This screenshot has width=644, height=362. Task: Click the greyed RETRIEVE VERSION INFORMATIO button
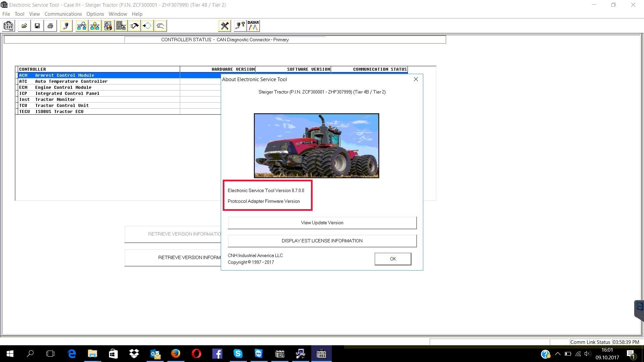[173, 234]
